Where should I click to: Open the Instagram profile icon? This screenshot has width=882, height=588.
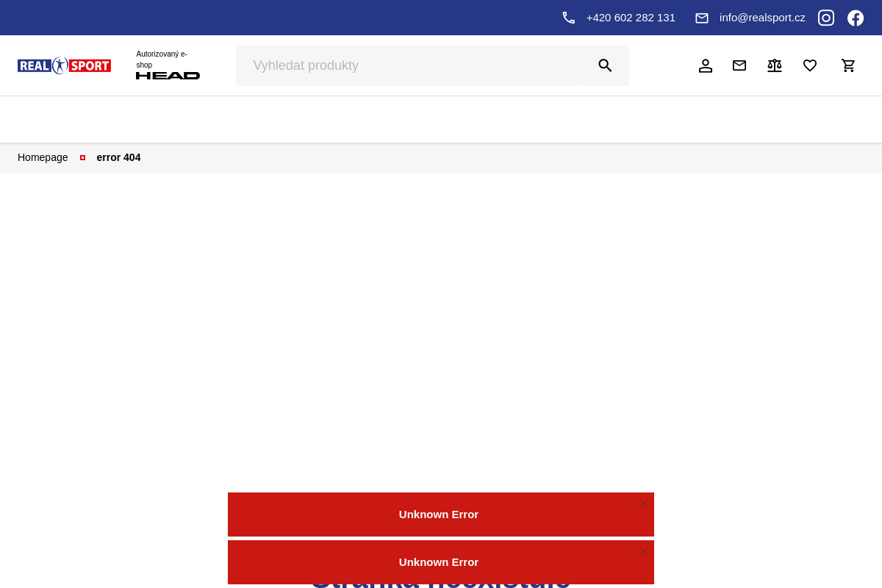pyautogui.click(x=826, y=18)
